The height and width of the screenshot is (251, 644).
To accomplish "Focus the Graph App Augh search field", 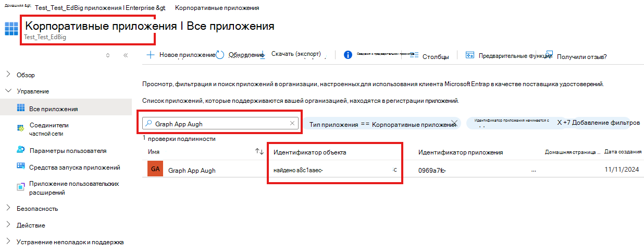I will [x=221, y=124].
